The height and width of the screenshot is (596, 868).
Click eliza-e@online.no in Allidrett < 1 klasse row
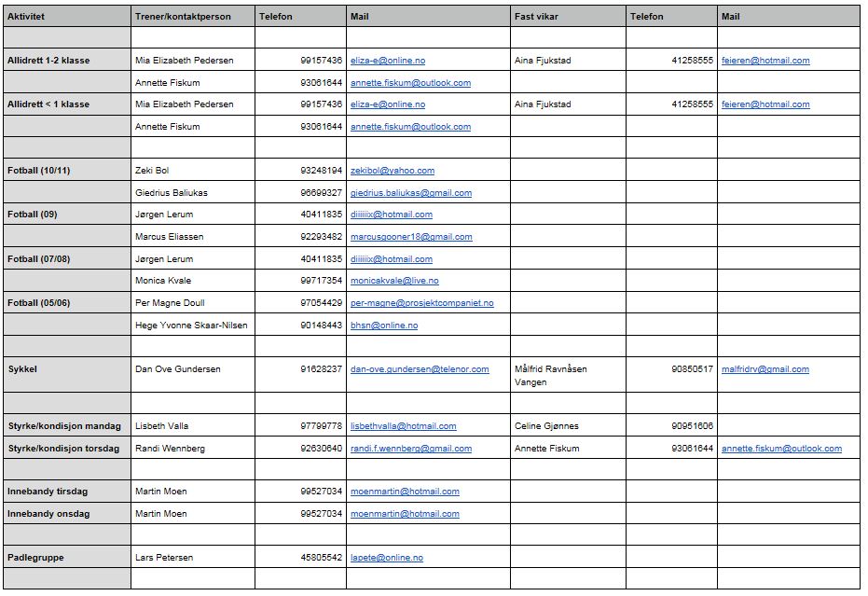click(x=388, y=104)
